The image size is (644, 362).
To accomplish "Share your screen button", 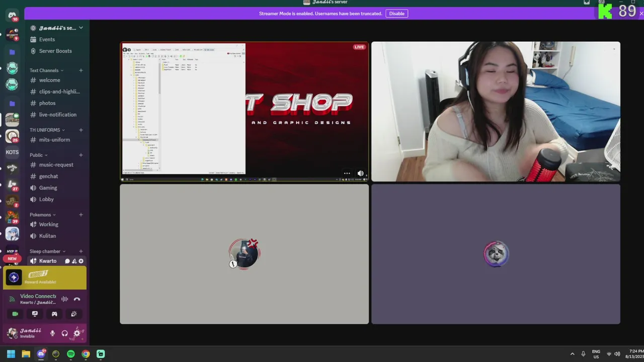I will click(x=35, y=314).
